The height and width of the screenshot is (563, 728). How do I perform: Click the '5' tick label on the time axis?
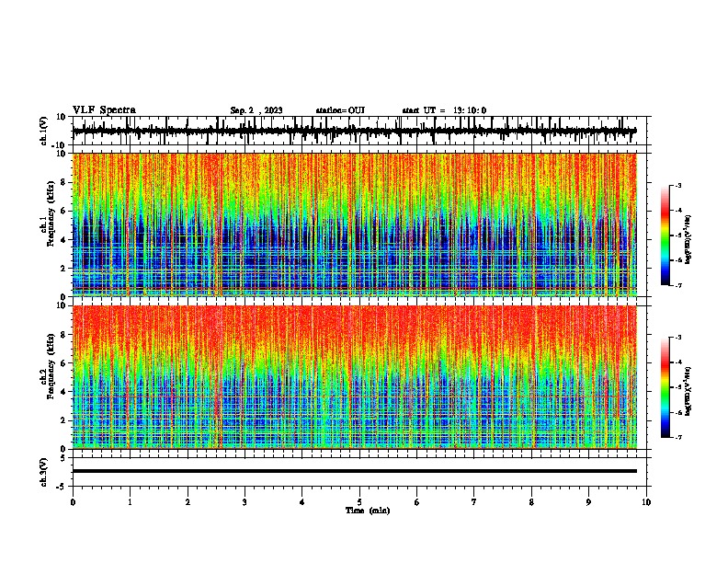(x=359, y=502)
